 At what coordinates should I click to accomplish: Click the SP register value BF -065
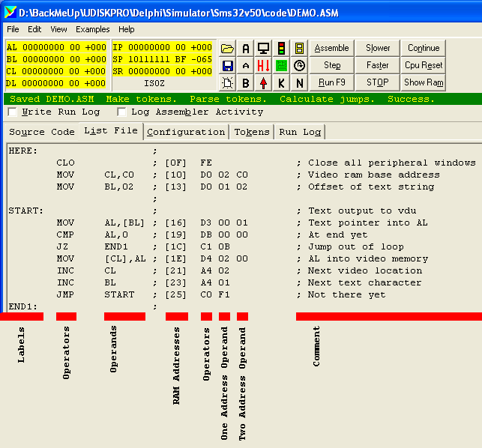point(193,59)
